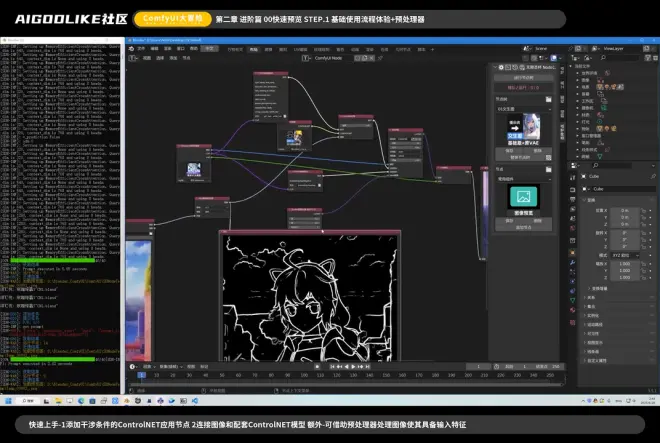The width and height of the screenshot is (660, 443).
Task: Click the Blender logo menu icon
Action: click(130, 48)
